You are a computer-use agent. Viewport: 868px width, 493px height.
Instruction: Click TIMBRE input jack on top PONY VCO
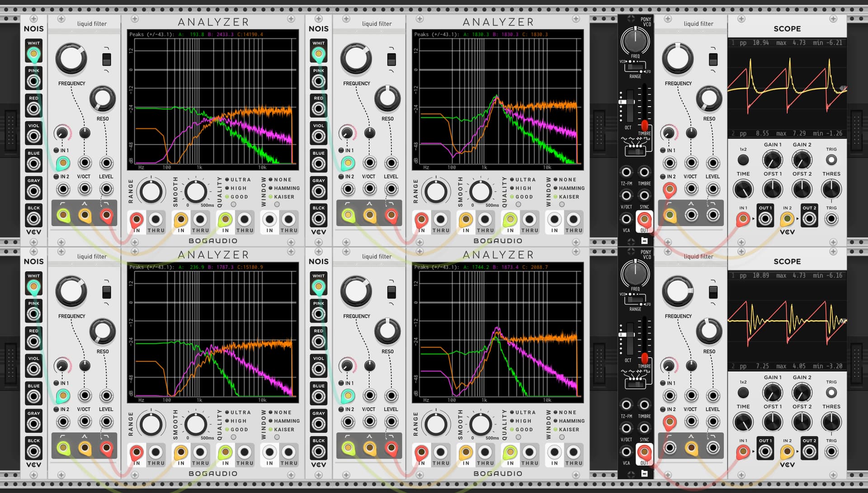644,172
